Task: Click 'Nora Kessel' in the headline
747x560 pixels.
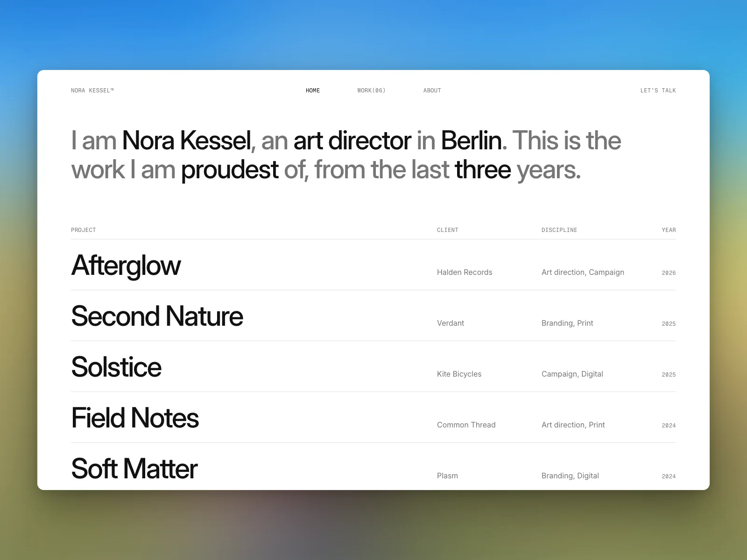Action: pyautogui.click(x=187, y=140)
